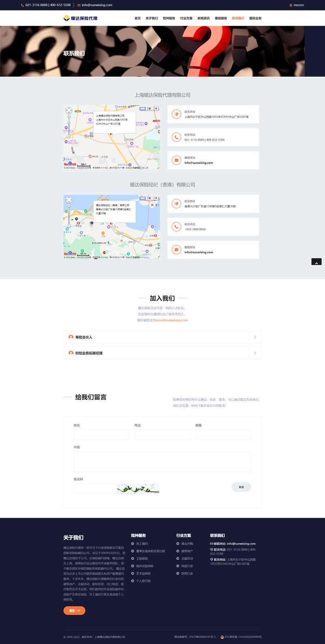Click the envelope icon beside info@sunwising.com at top
Viewport: 325px width, 644px height.
point(79,5)
